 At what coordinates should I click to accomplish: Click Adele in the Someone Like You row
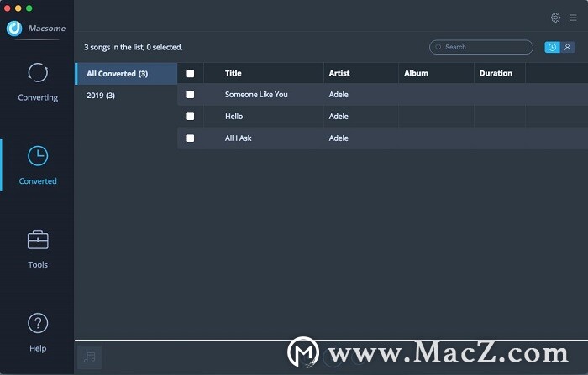[x=339, y=95]
